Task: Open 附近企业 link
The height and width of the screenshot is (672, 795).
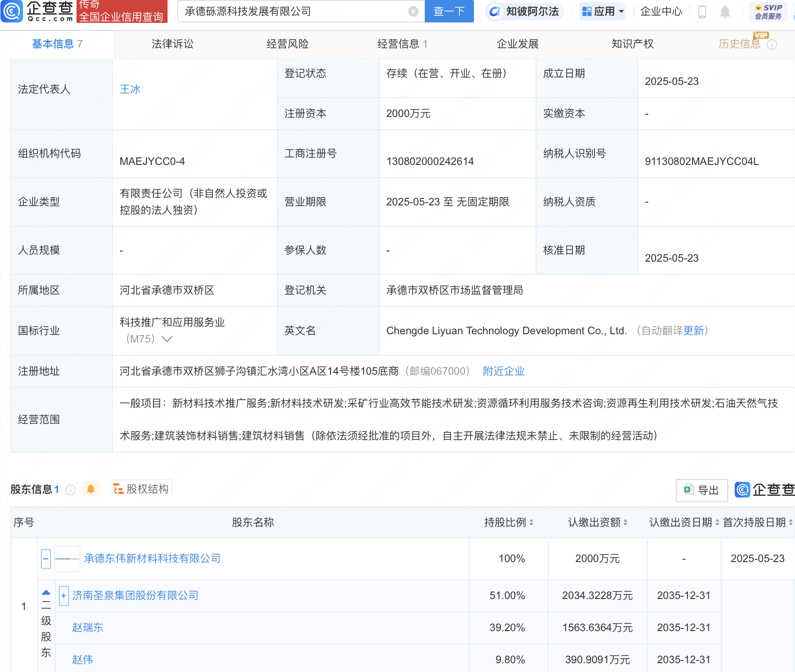Action: tap(504, 371)
